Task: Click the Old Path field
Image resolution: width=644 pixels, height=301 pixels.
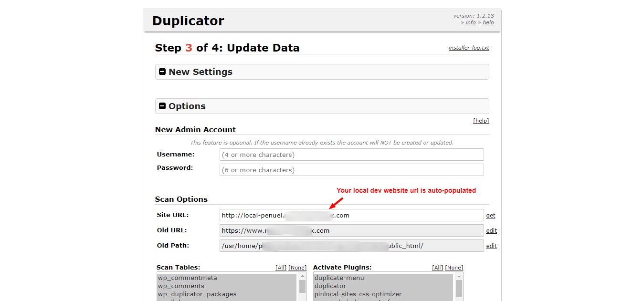Action: [351, 246]
